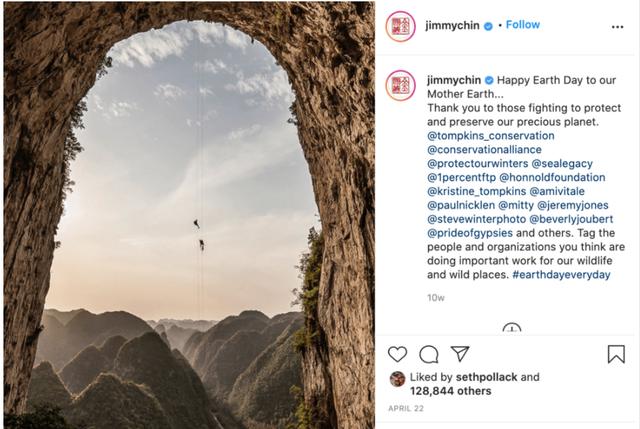This screenshot has height=429, width=640.
Task: View the list of 128,844 others who liked
Action: click(451, 391)
